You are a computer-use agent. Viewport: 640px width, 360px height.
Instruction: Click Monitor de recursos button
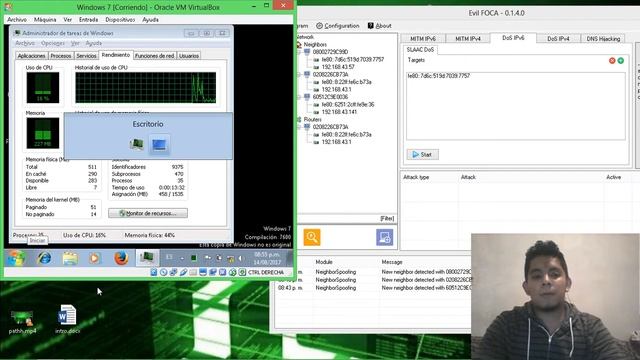click(x=148, y=213)
